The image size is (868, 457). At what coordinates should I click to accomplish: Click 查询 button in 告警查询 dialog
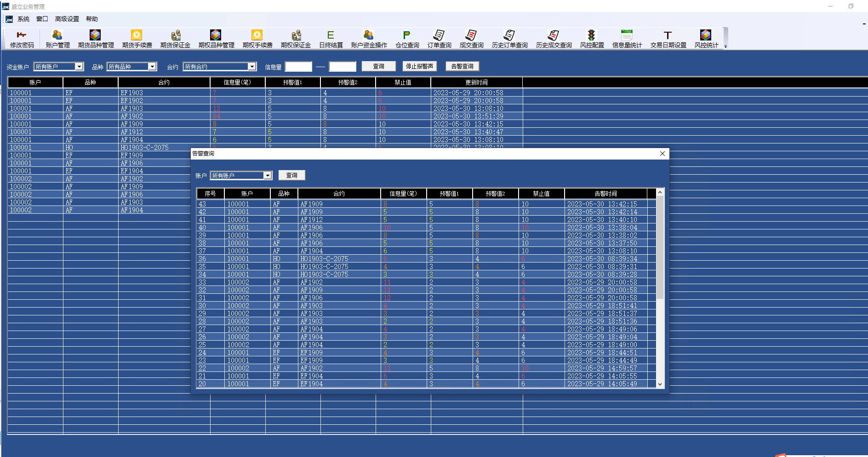[x=291, y=175]
